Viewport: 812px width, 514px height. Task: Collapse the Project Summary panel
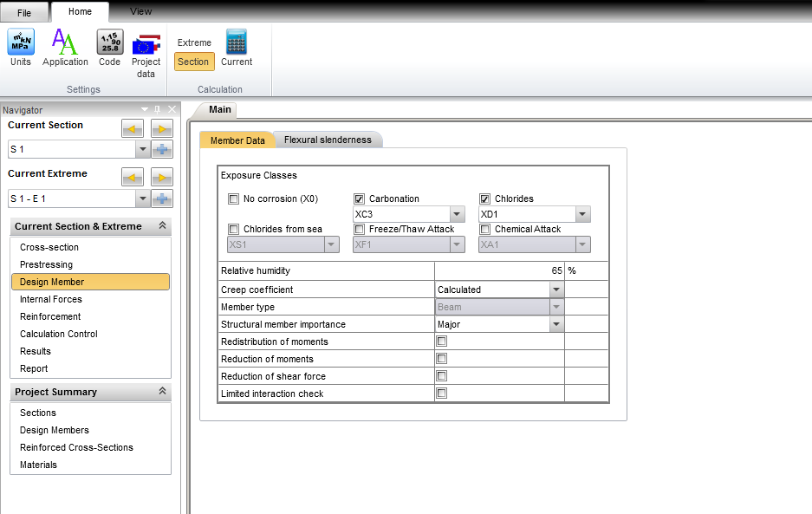(162, 392)
